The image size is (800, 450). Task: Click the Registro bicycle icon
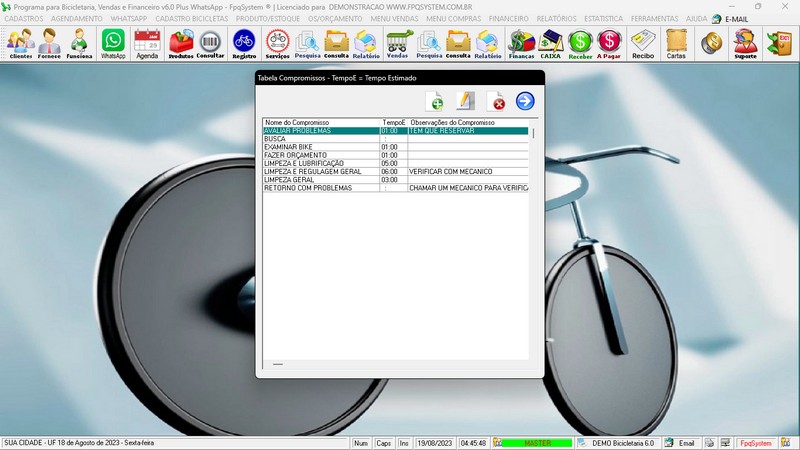pos(244,43)
